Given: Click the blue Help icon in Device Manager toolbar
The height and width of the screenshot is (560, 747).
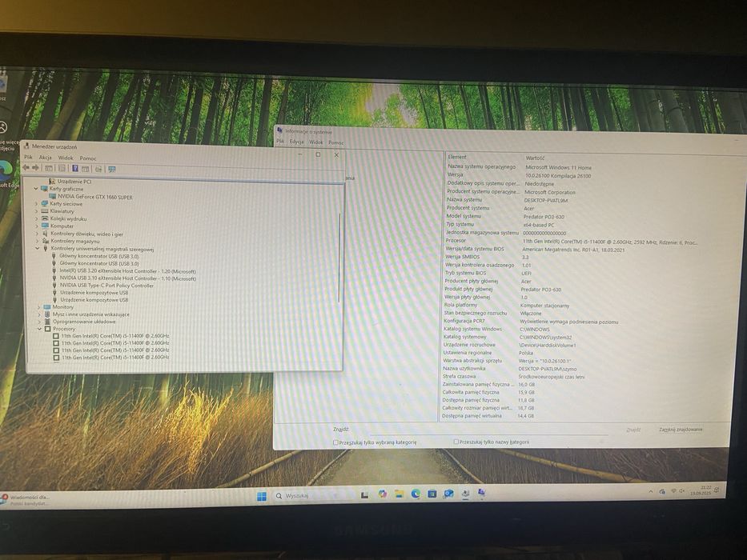Looking at the screenshot, I should click(x=74, y=169).
